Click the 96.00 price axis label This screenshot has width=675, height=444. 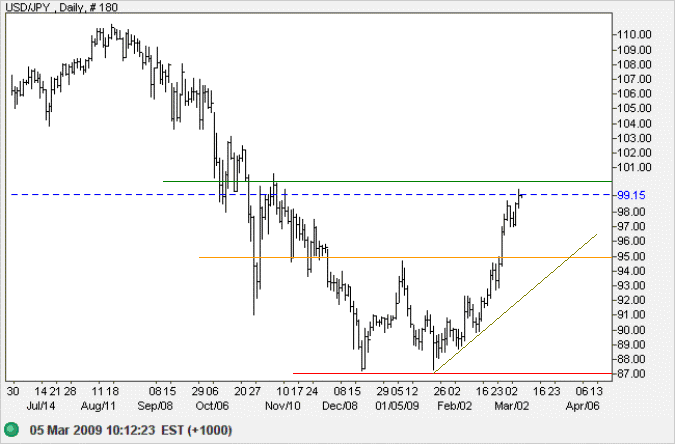tap(631, 241)
